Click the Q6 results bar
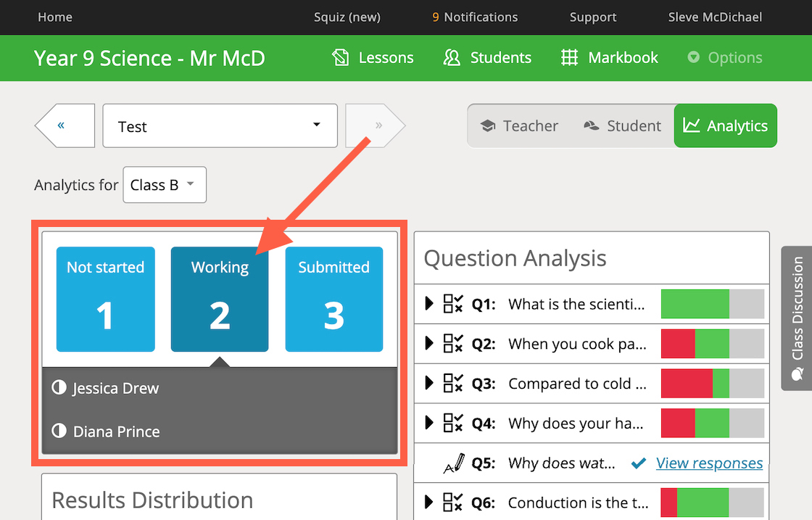The image size is (812, 520). pos(713,503)
